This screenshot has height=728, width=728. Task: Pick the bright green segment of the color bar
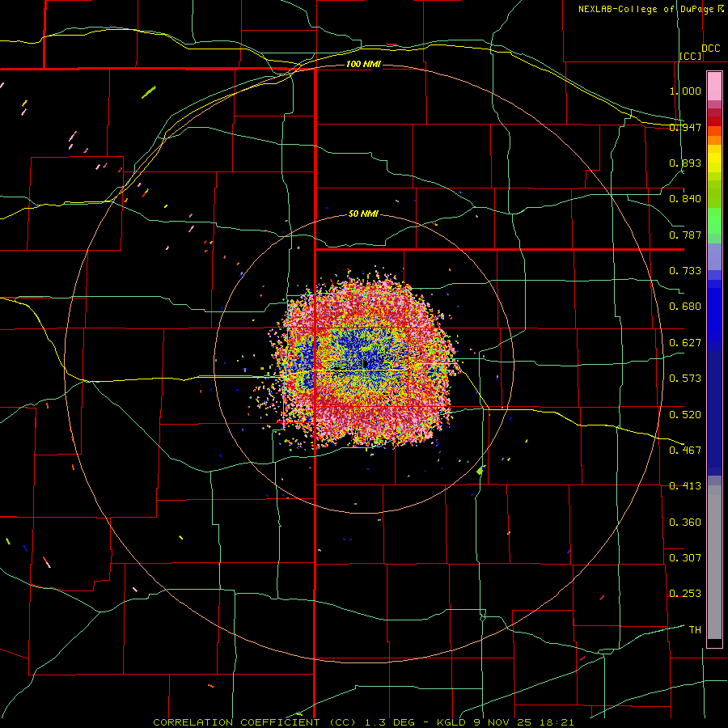click(x=714, y=221)
